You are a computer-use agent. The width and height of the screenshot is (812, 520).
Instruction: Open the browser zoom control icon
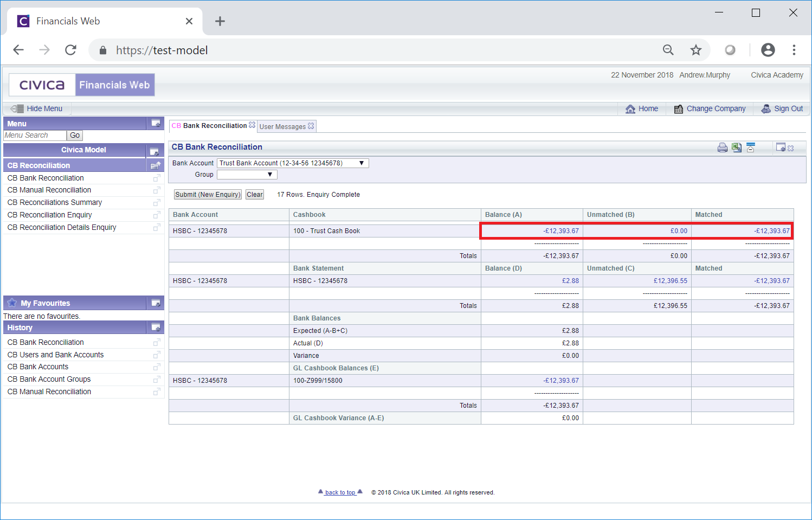tap(668, 50)
